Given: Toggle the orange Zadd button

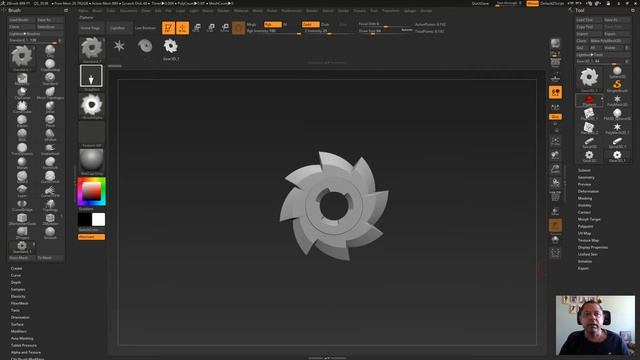Looking at the screenshot, I should click(x=310, y=24).
